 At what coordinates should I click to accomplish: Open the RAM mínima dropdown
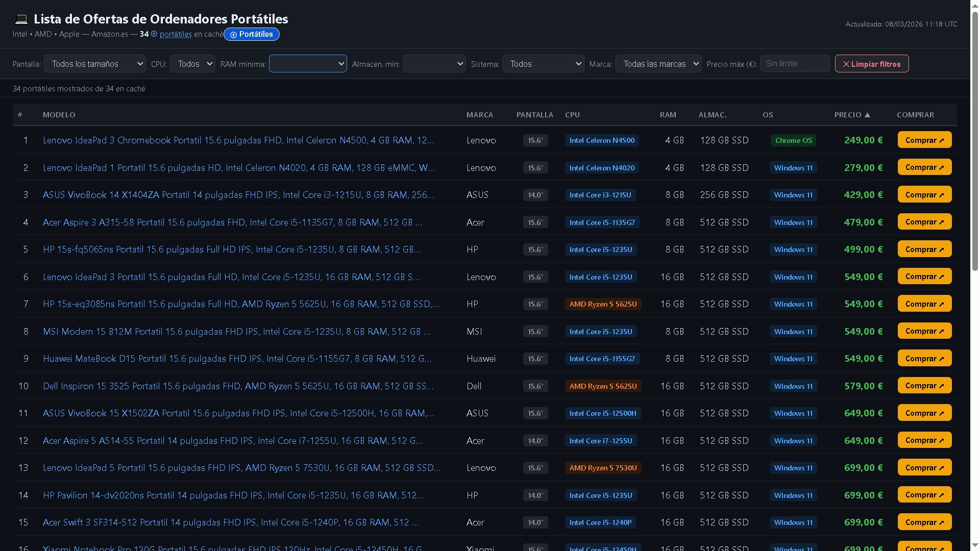point(308,64)
